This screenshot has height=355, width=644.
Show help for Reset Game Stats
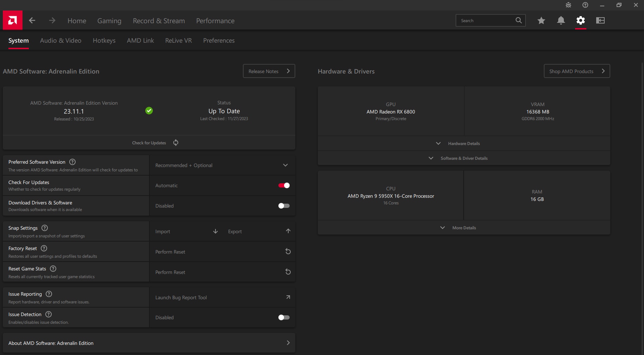tap(53, 269)
